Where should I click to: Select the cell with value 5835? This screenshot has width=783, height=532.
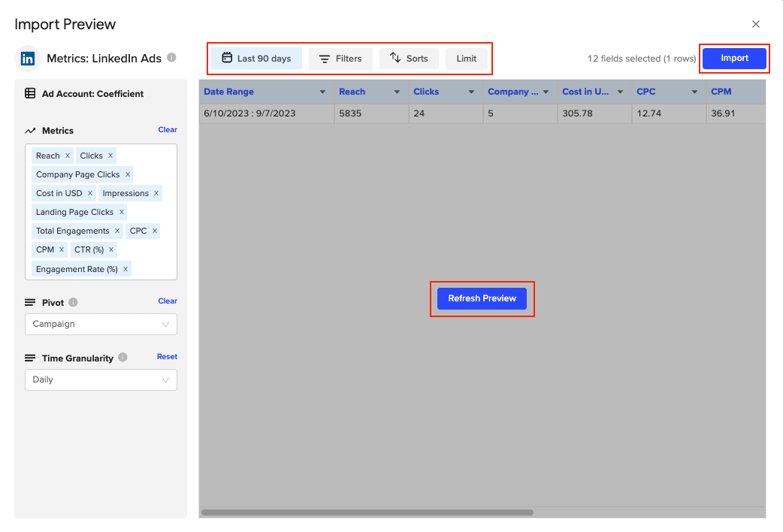point(371,113)
